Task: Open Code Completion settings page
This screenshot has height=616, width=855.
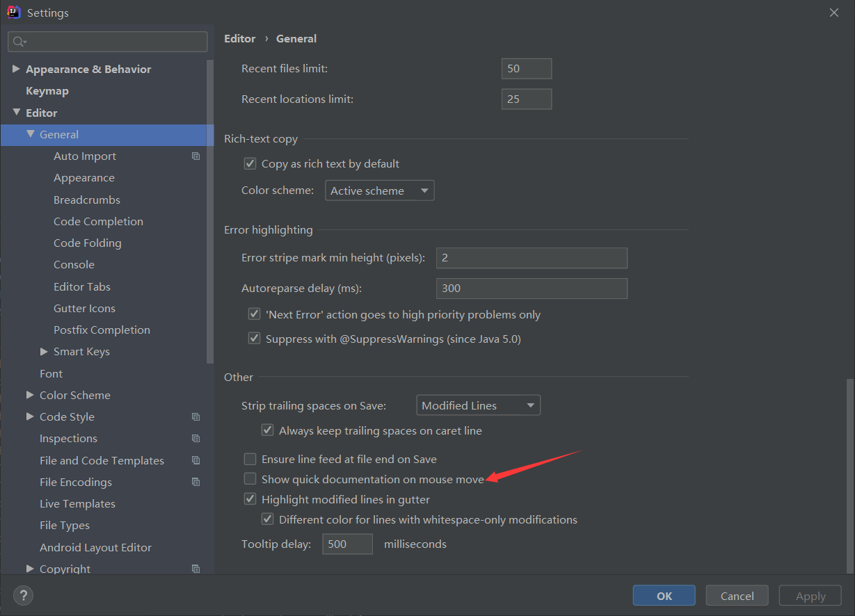Action: coord(98,222)
